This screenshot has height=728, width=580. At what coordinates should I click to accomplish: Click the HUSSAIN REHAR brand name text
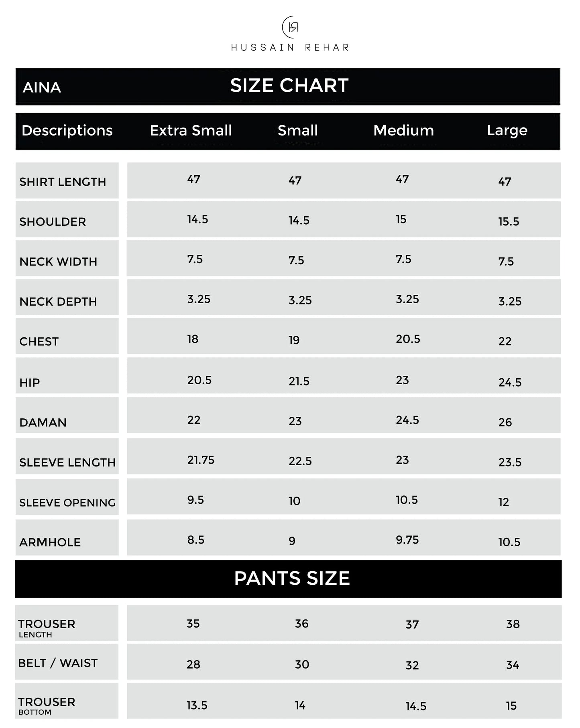[290, 47]
